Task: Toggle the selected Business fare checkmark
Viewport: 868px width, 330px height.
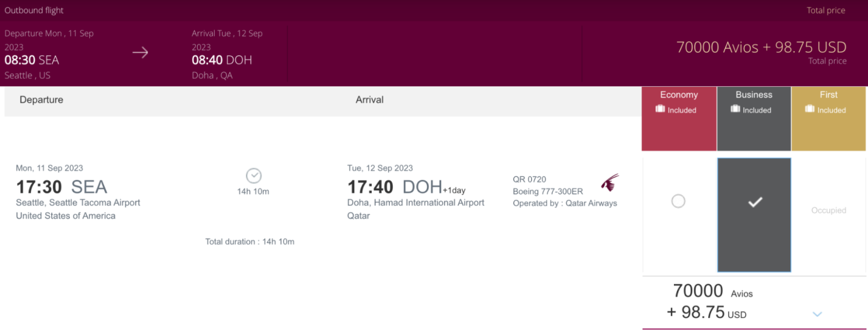Action: tap(754, 203)
